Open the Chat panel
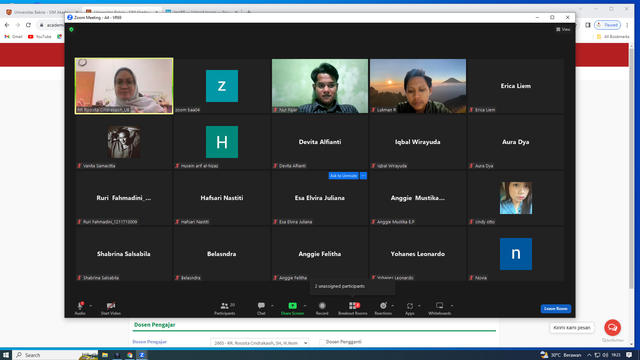 [x=261, y=308]
